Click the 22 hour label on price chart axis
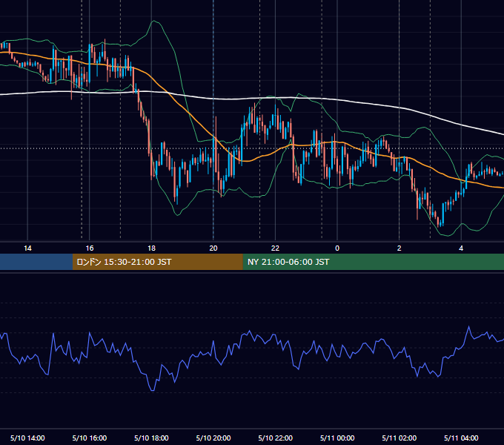504x445 pixels. 276,248
